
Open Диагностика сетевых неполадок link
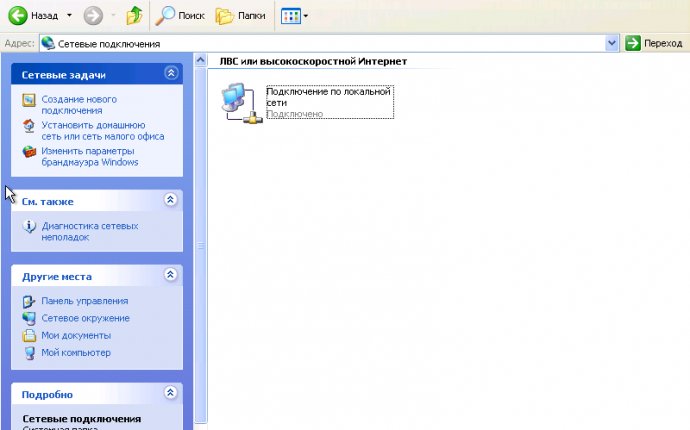90,231
